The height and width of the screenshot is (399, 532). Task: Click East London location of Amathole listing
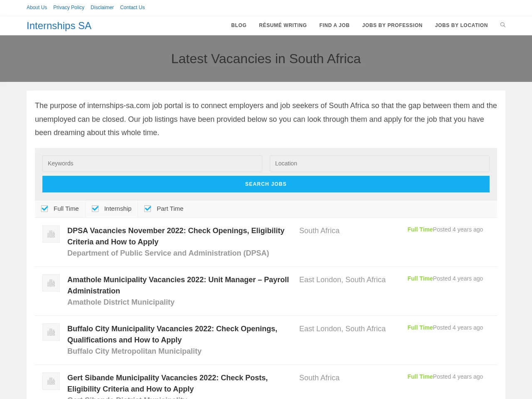(x=342, y=280)
